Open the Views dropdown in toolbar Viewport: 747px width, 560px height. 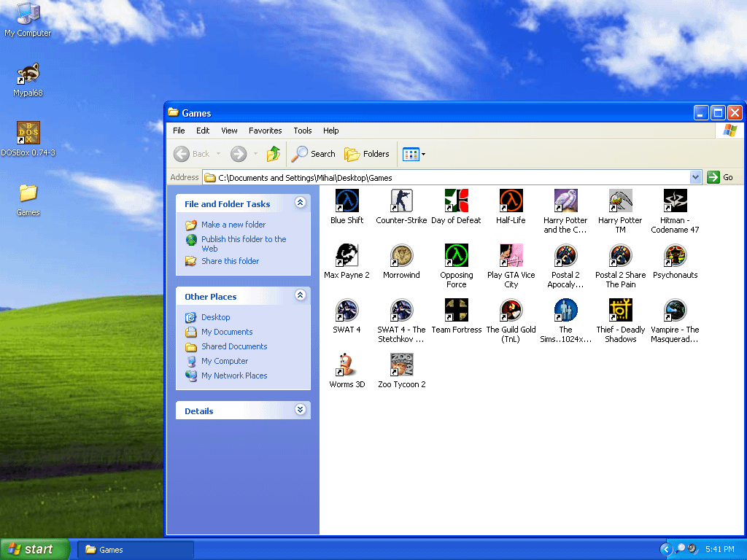pyautogui.click(x=414, y=154)
